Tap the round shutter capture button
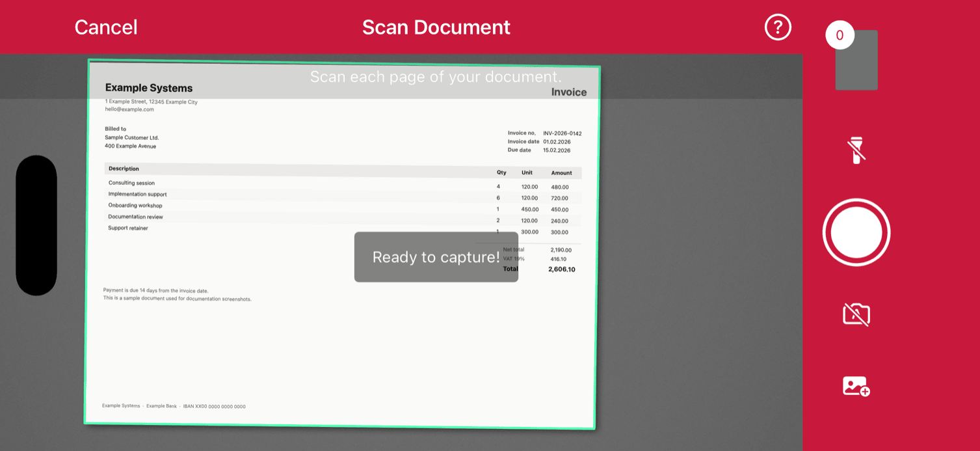Image resolution: width=980 pixels, height=451 pixels. tap(856, 232)
